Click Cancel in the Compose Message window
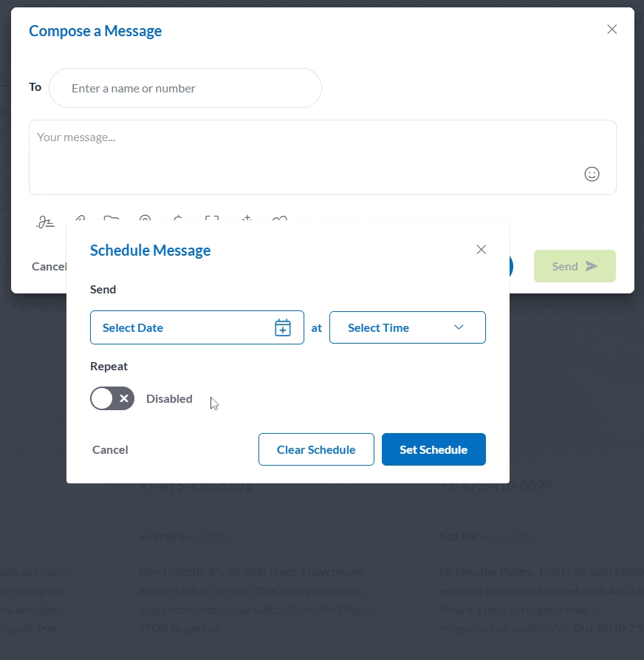Viewport: 644px width, 660px height. [49, 266]
